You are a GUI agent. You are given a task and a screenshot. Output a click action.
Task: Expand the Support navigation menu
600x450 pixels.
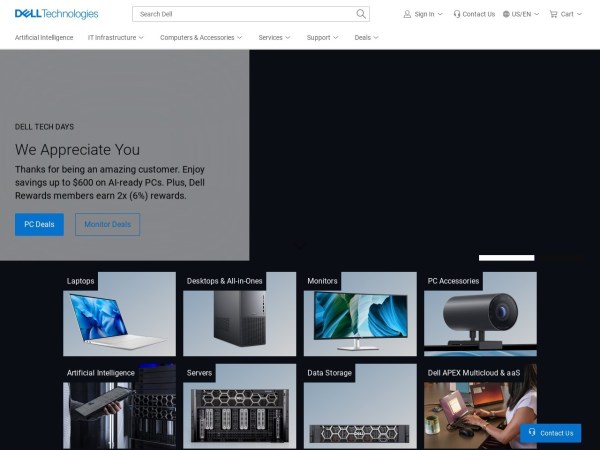(322, 37)
